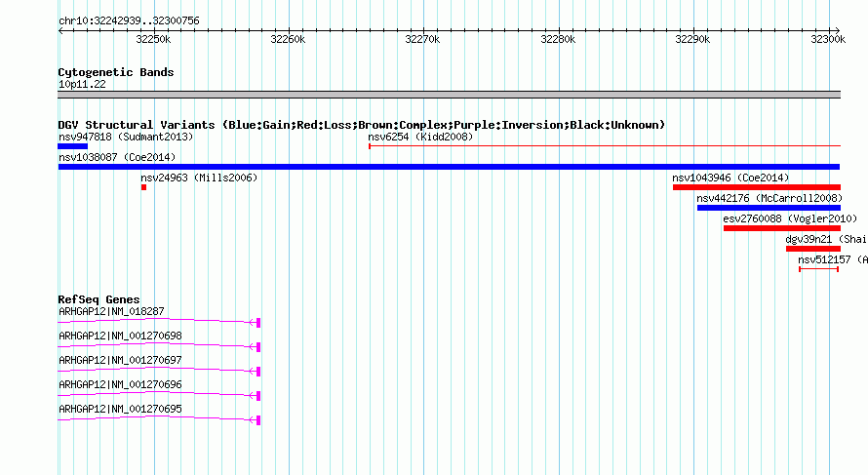This screenshot has height=475, width=868.
Task: Open ARHGAP12|NM_018287 gene label
Action: coord(111,312)
